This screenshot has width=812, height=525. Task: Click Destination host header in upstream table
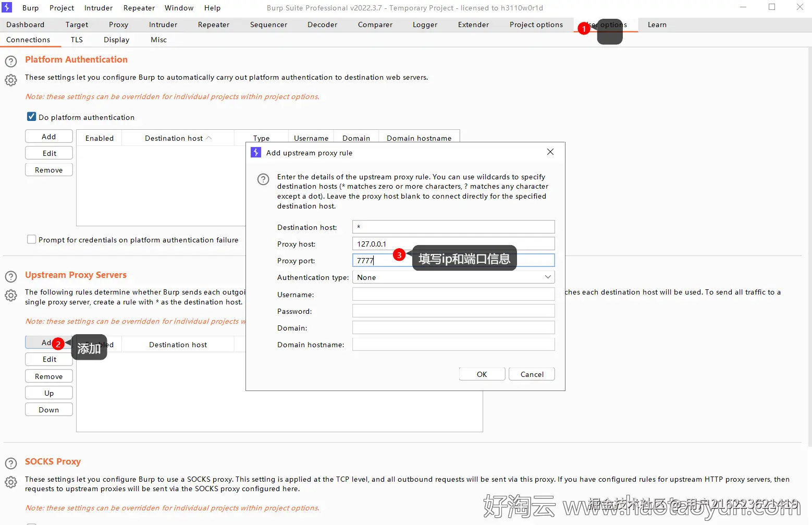tap(178, 345)
